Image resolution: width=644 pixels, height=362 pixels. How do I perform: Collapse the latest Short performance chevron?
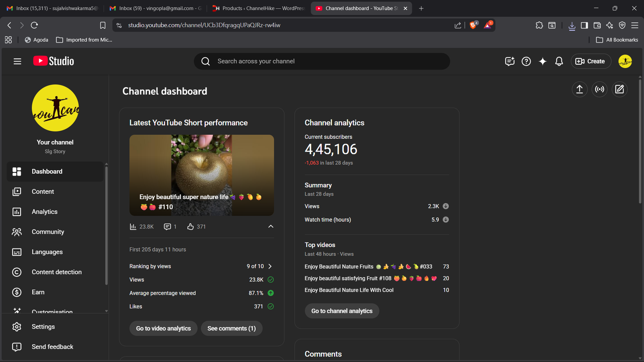[x=270, y=226]
